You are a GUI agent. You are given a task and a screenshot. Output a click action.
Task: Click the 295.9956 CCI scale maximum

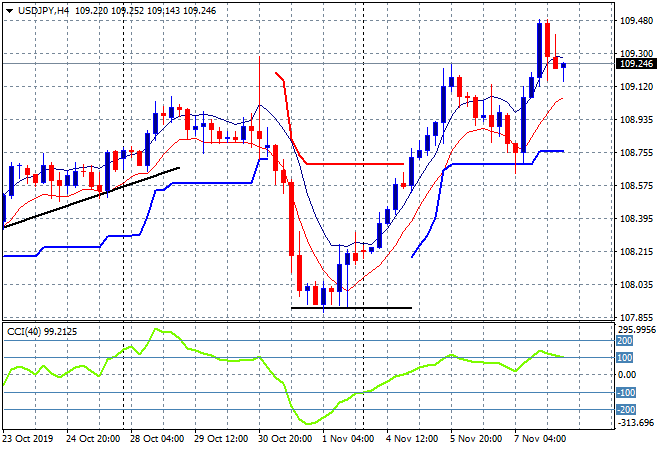[636, 330]
